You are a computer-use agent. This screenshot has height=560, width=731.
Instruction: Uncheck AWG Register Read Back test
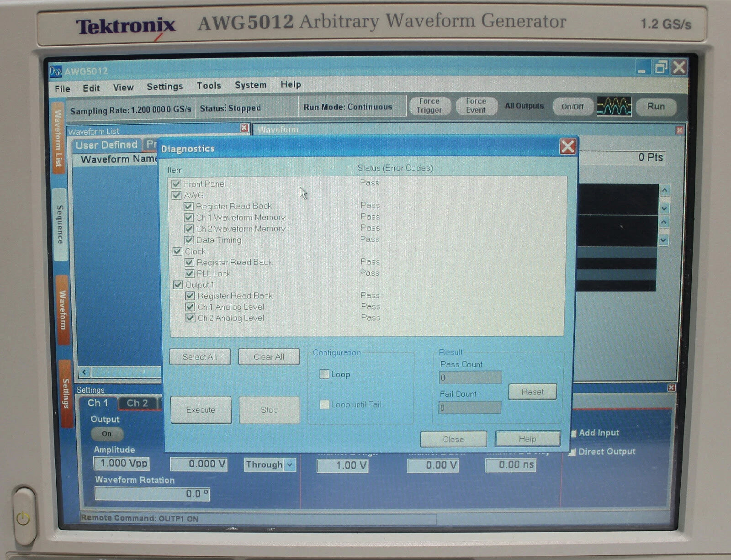coord(188,206)
